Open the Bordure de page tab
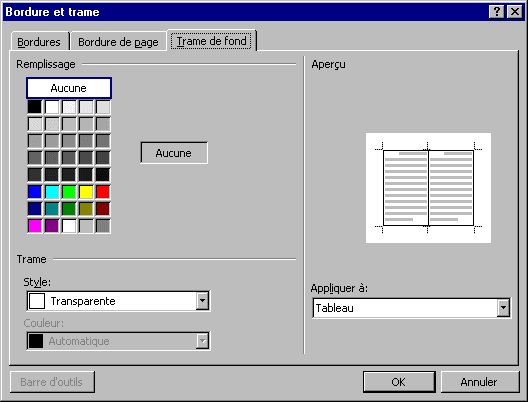Screen dimensions: 528x402 118,42
